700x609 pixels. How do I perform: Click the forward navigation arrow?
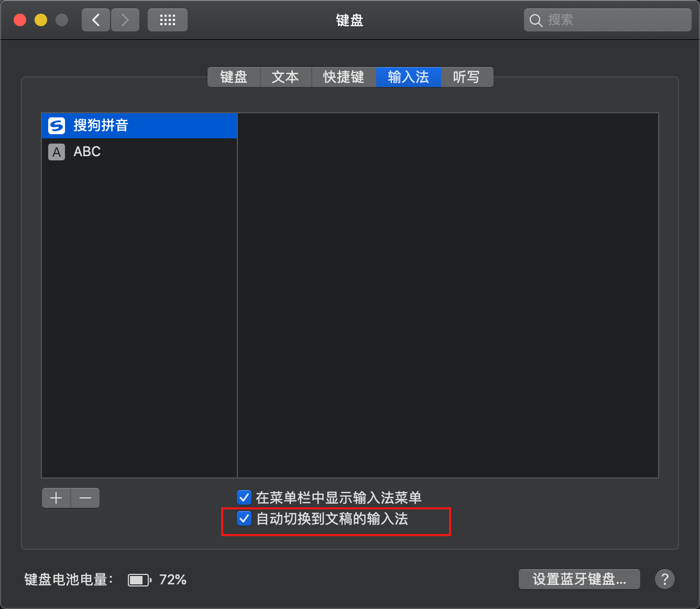[x=125, y=19]
